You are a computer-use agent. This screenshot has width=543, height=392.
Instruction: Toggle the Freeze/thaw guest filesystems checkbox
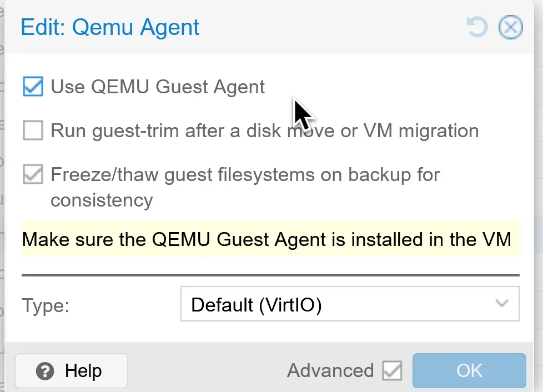pyautogui.click(x=32, y=174)
